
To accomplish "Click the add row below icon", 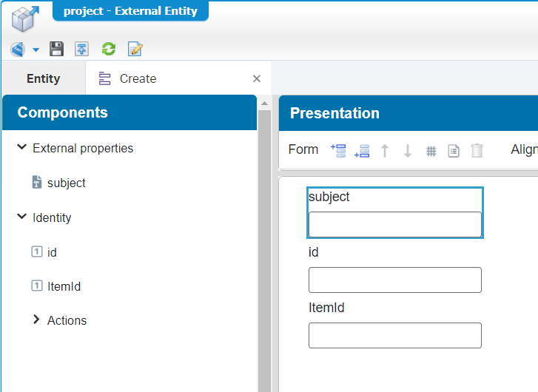I will point(362,150).
